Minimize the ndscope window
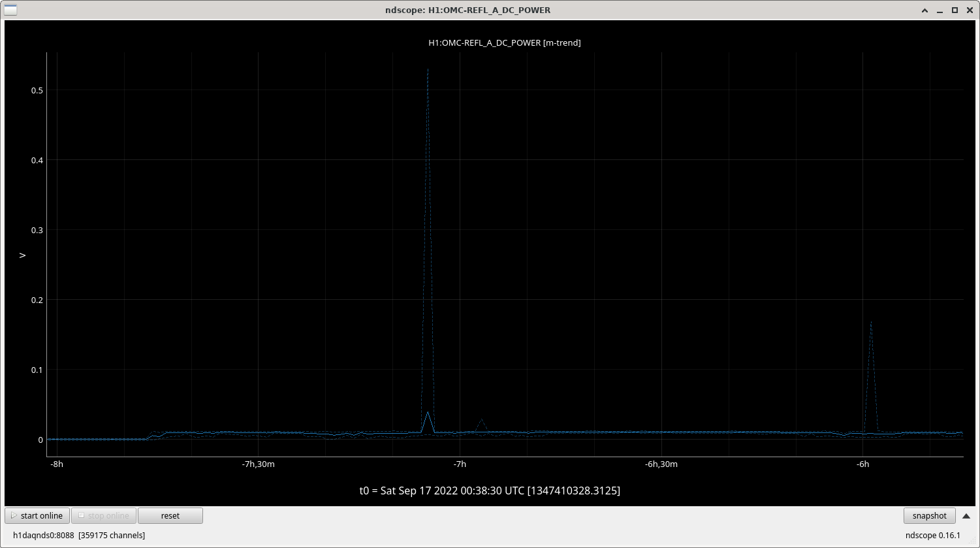 (x=940, y=10)
